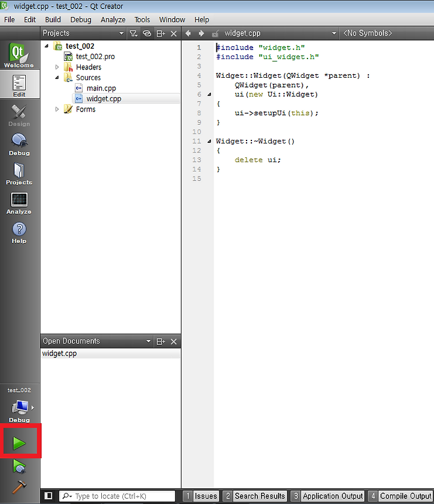Toggle synchronize with editor link icon
Image resolution: width=434 pixels, height=504 pixels.
click(x=147, y=33)
